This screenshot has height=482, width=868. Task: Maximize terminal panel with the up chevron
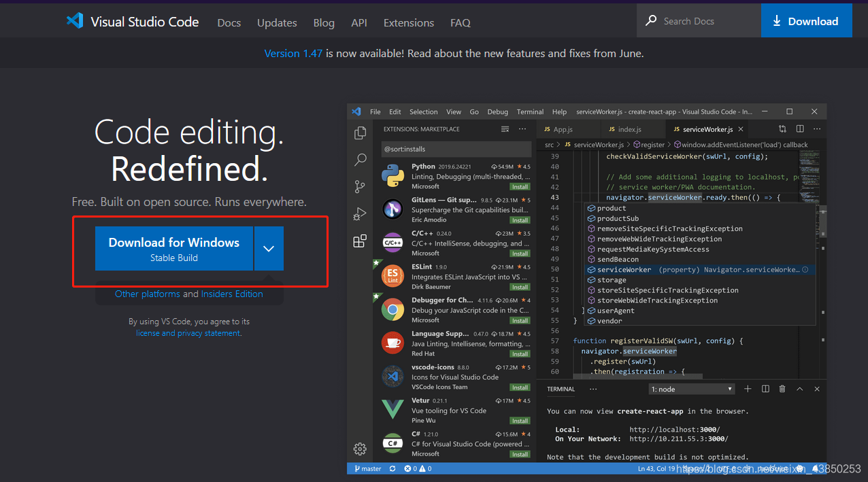coord(800,389)
